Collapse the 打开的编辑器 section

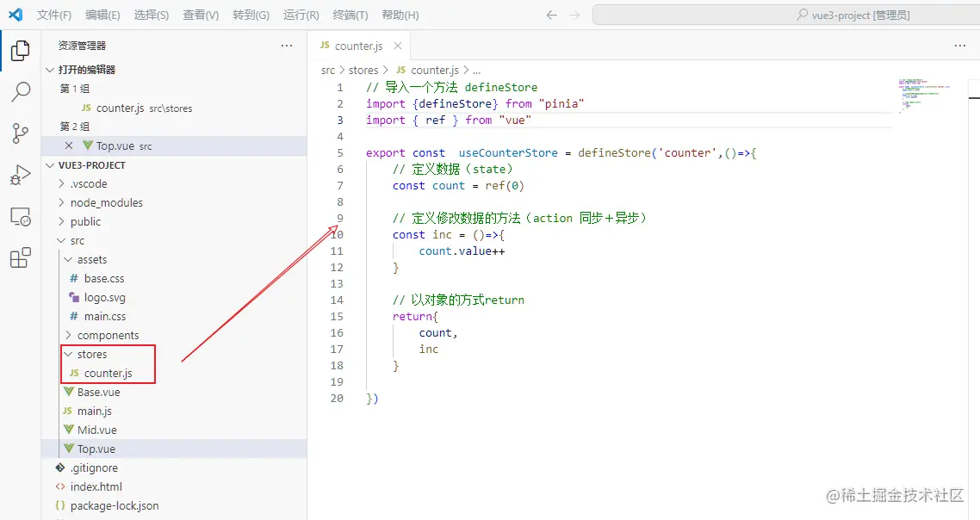pos(50,70)
